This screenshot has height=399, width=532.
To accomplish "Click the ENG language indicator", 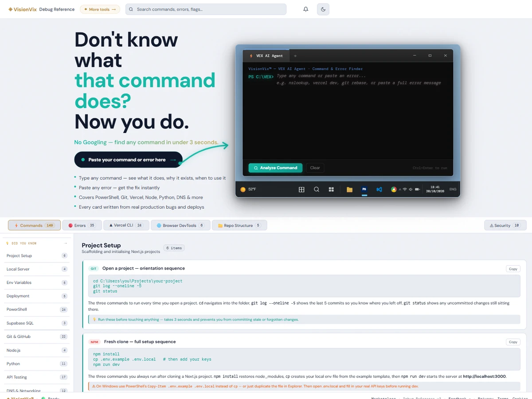I will click(x=453, y=189).
